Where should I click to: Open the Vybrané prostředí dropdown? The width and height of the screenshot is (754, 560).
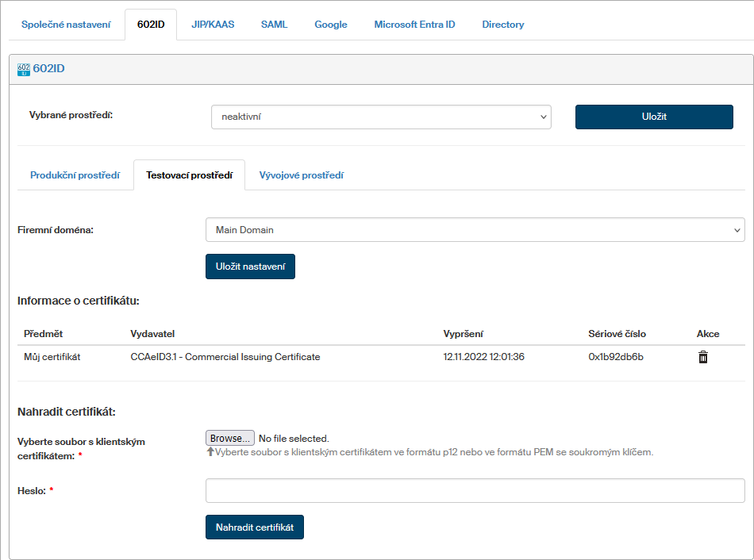tap(381, 117)
